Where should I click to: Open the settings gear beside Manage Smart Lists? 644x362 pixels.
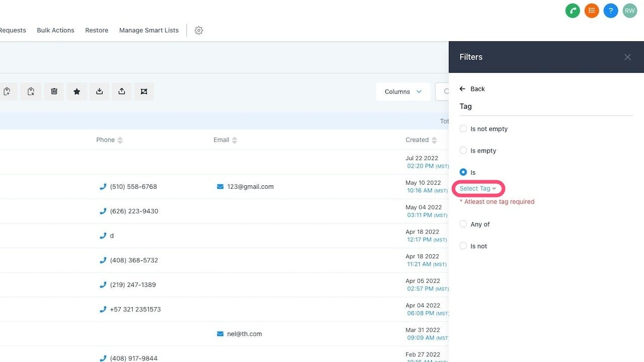click(199, 30)
